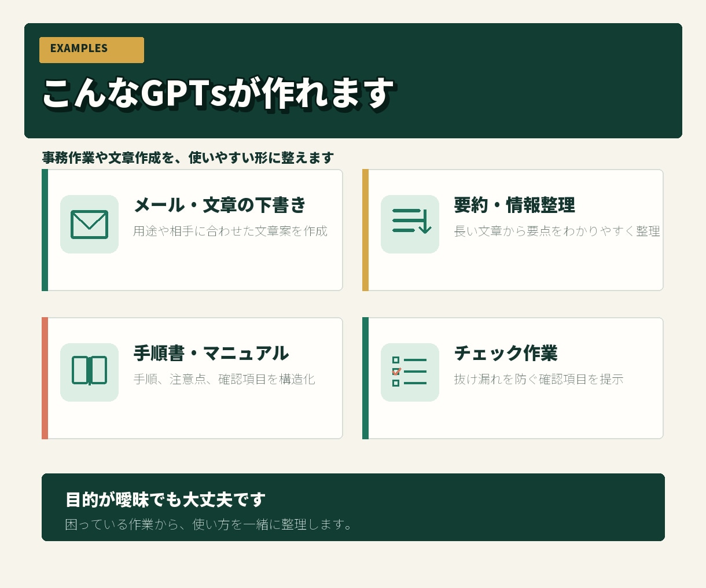Select the 要約・情報整理 heading
This screenshot has width=706, height=588.
[x=514, y=205]
